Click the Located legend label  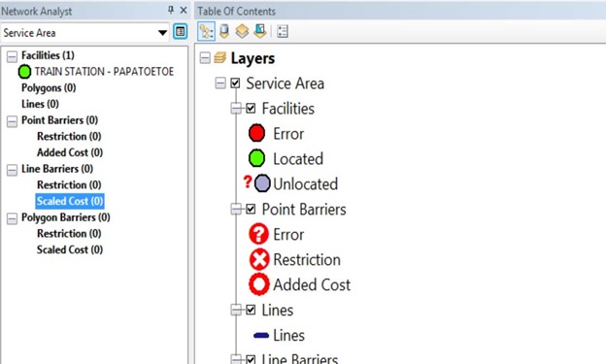298,159
